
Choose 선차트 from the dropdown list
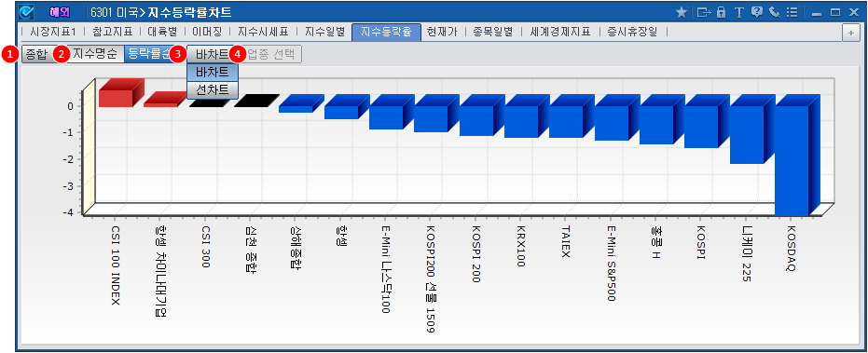click(213, 89)
